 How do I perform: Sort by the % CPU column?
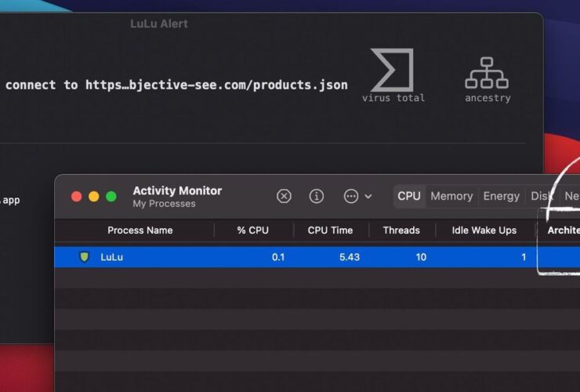click(252, 230)
